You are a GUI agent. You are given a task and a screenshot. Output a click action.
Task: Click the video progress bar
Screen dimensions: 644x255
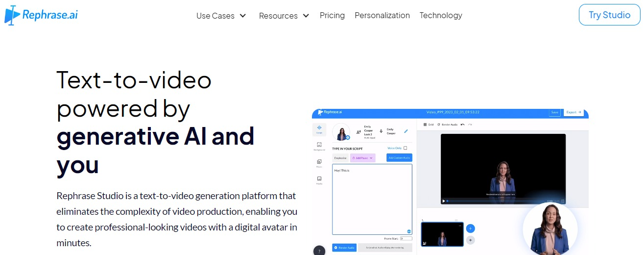[496, 201]
